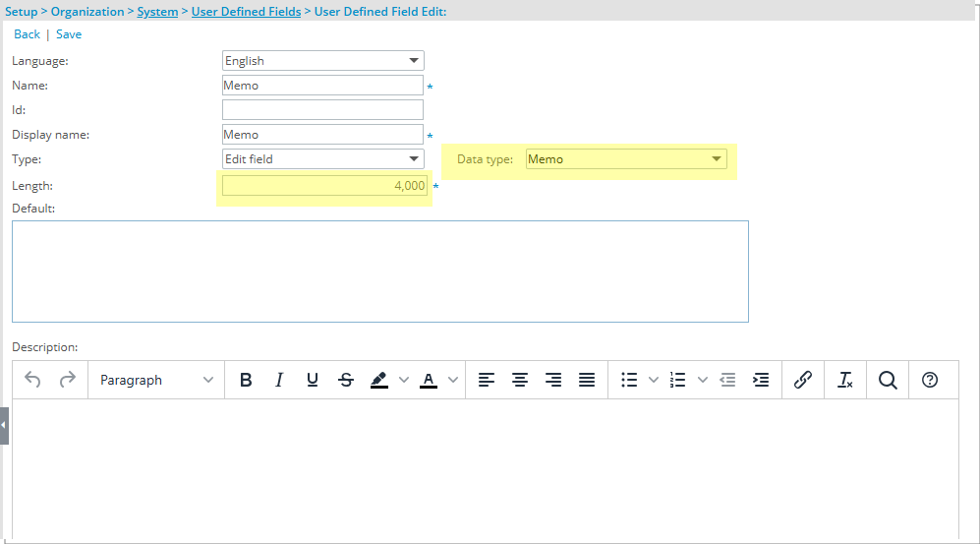980x544 pixels.
Task: Apply underline formatting
Action: pos(313,380)
